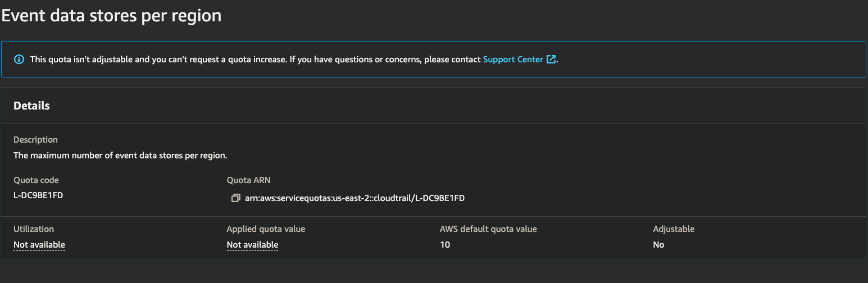Click the Applied quota value "Not available" text

tap(252, 245)
